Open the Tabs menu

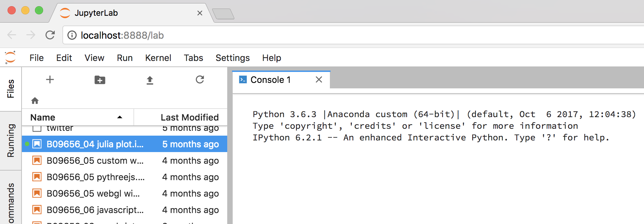tap(193, 58)
